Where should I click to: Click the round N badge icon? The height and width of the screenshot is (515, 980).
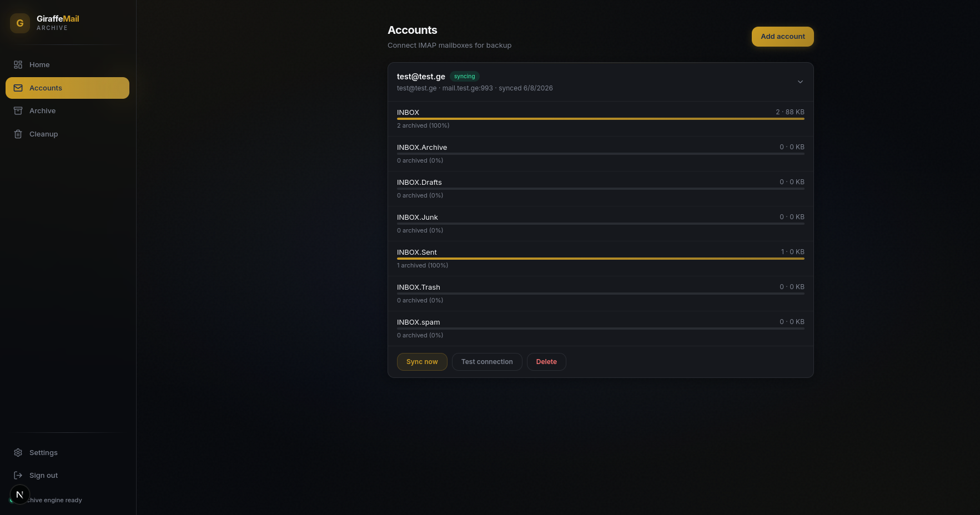pyautogui.click(x=20, y=494)
